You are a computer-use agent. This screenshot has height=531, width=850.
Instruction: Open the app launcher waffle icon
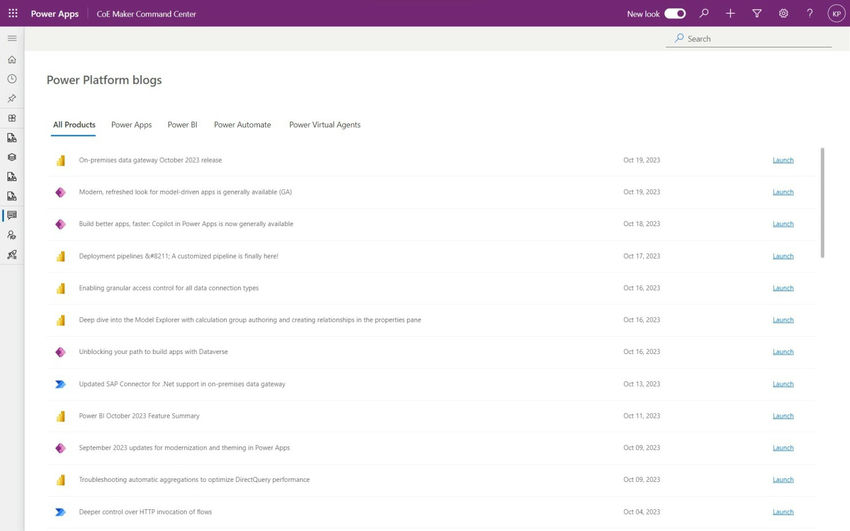click(13, 13)
